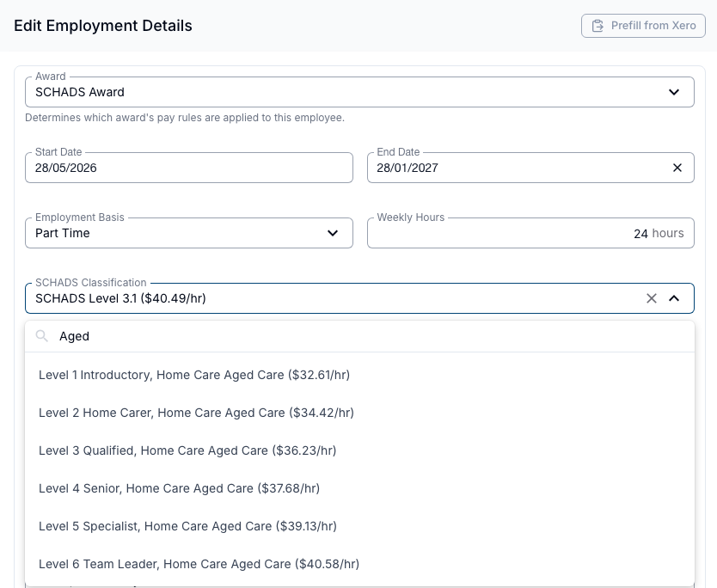Select Level 5 Specialist option
This screenshot has width=717, height=588.
(x=359, y=526)
